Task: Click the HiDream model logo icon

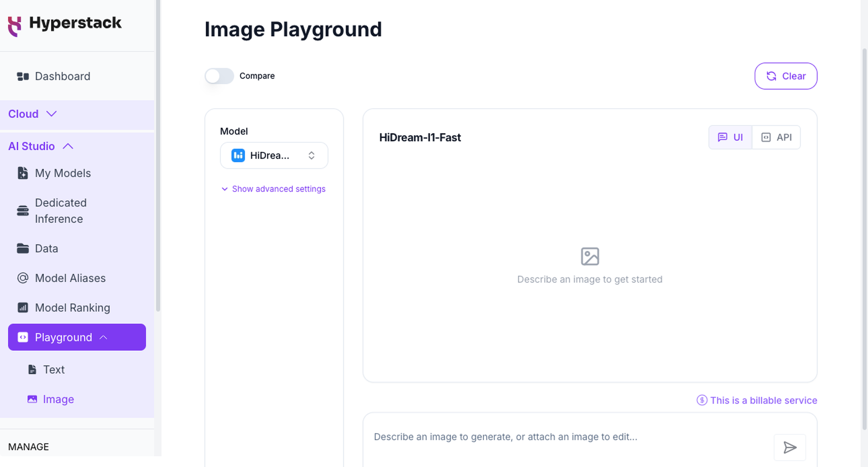Action: coord(238,155)
